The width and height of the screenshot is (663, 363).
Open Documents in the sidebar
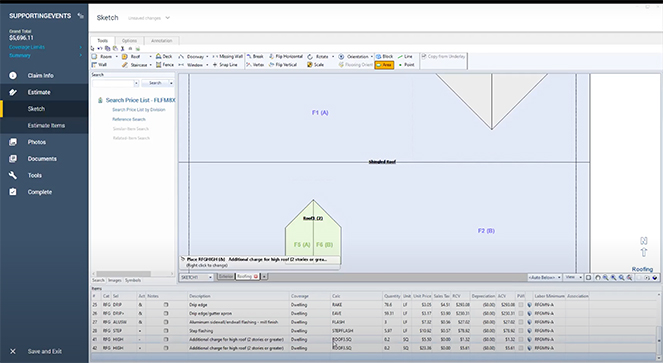[x=42, y=159]
